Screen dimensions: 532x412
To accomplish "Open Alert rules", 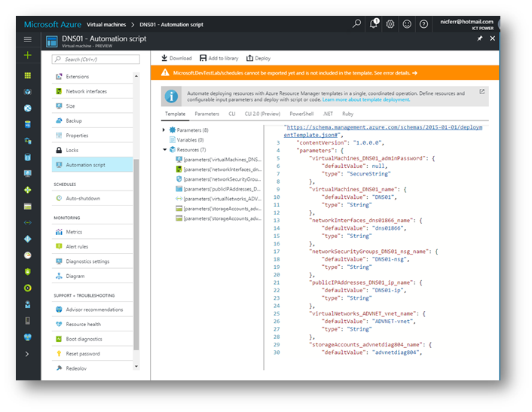I will pyautogui.click(x=92, y=246).
